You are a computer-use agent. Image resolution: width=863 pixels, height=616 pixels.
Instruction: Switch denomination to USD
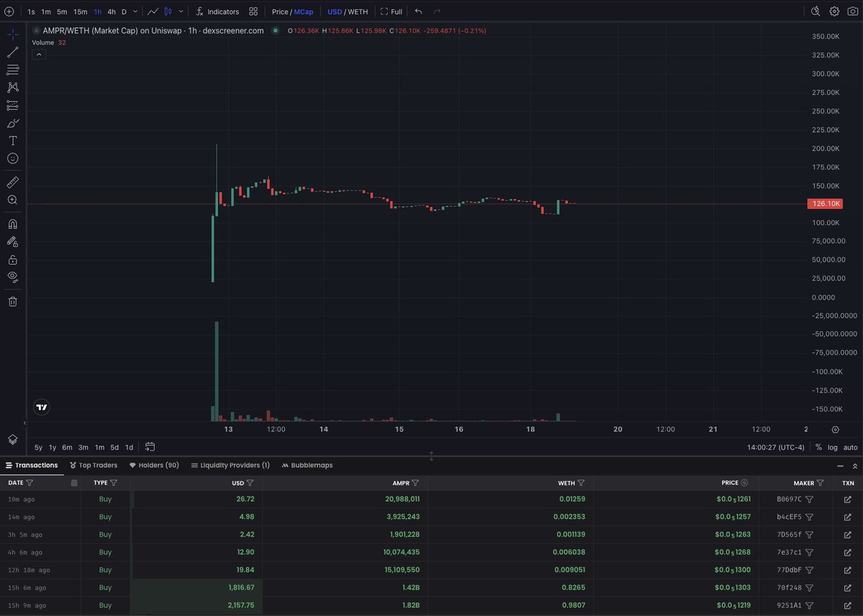334,12
